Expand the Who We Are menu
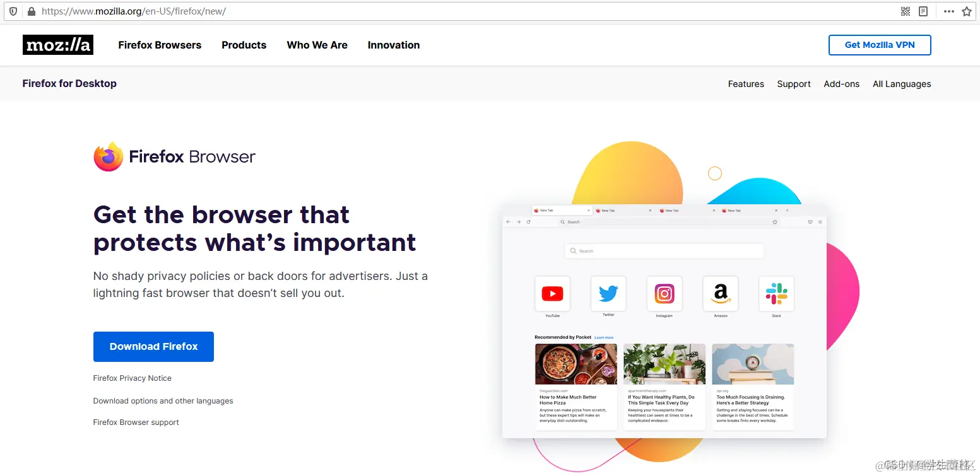The height and width of the screenshot is (476, 980). pos(317,45)
